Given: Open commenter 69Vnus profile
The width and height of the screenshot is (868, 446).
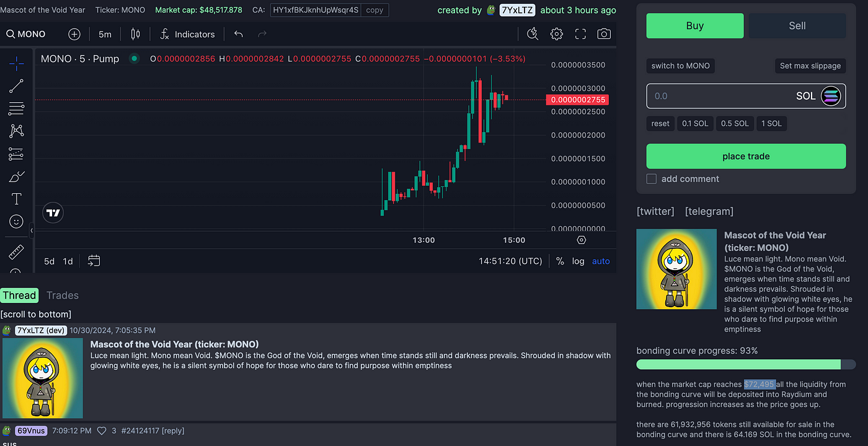Looking at the screenshot, I should coord(31,431).
